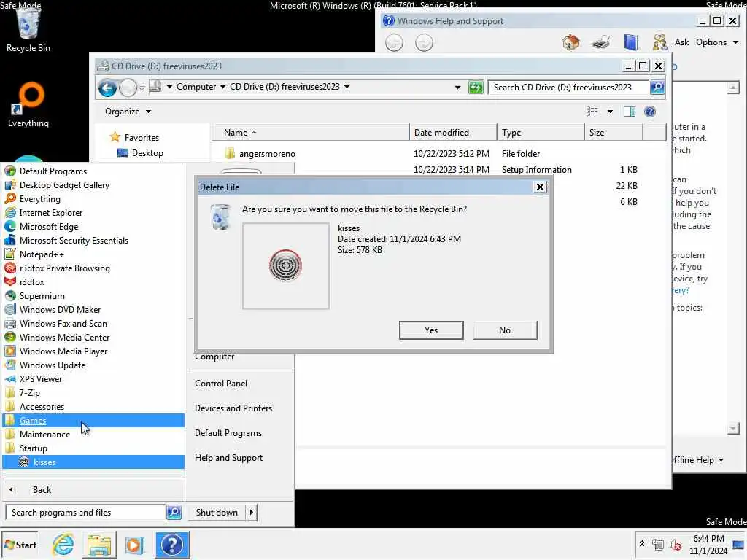Click the clock in the taskbar
This screenshot has height=560, width=747.
708,545
